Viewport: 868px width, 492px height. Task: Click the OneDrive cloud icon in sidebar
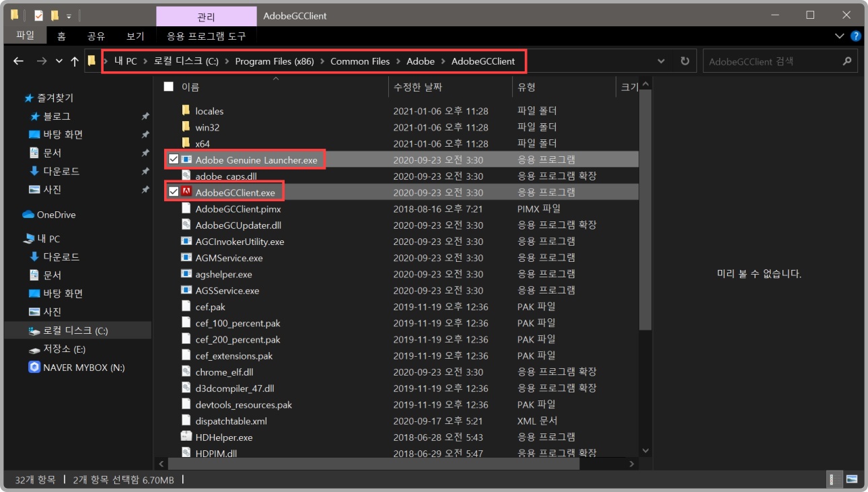28,215
